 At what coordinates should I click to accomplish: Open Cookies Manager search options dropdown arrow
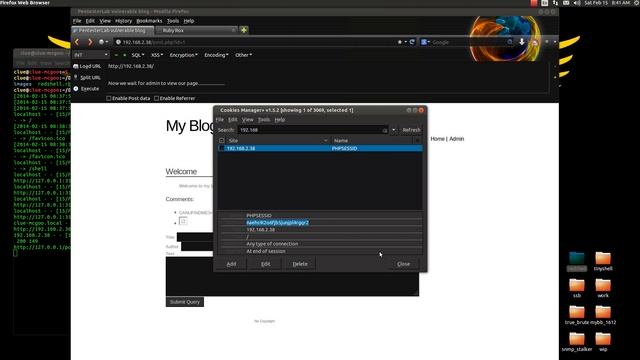(393, 130)
